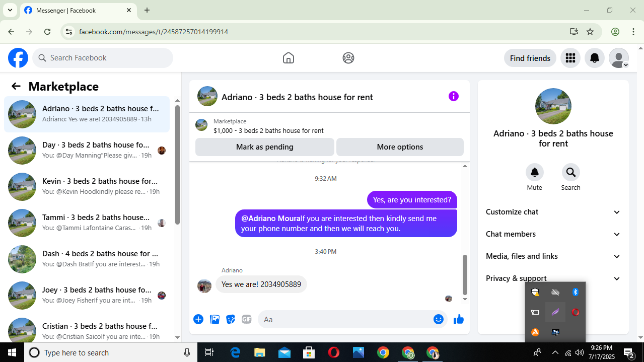Image resolution: width=644 pixels, height=362 pixels.
Task: Click message 'Yes we are! 2034905889'
Action: click(261, 284)
